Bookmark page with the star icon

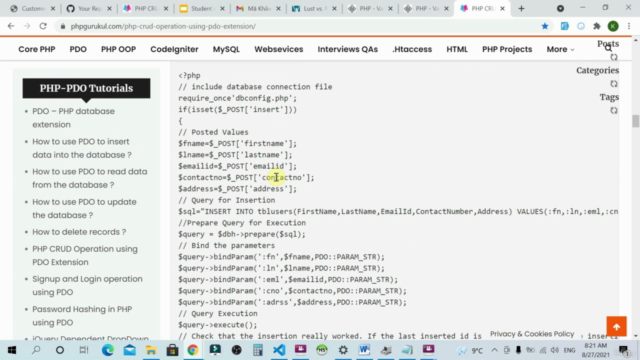click(545, 26)
